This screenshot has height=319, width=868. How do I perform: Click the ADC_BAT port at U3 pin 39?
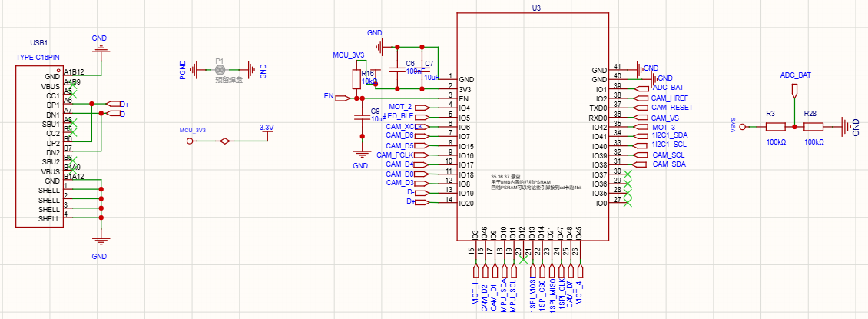click(x=641, y=88)
